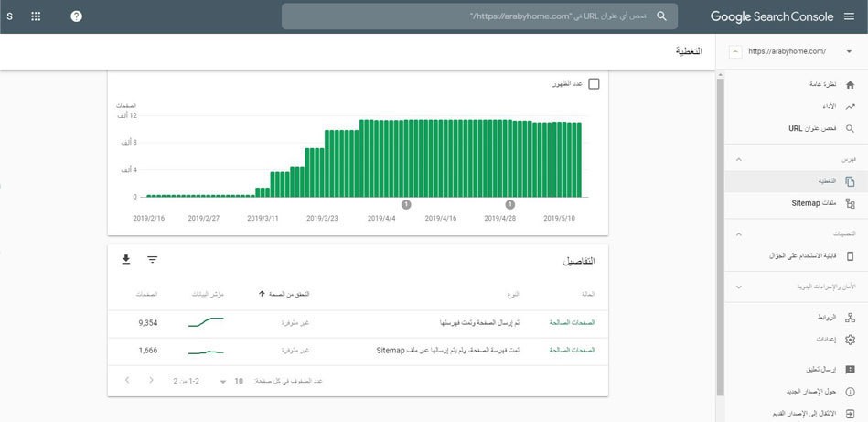
Task: Go to previous results page arrow
Action: (127, 381)
